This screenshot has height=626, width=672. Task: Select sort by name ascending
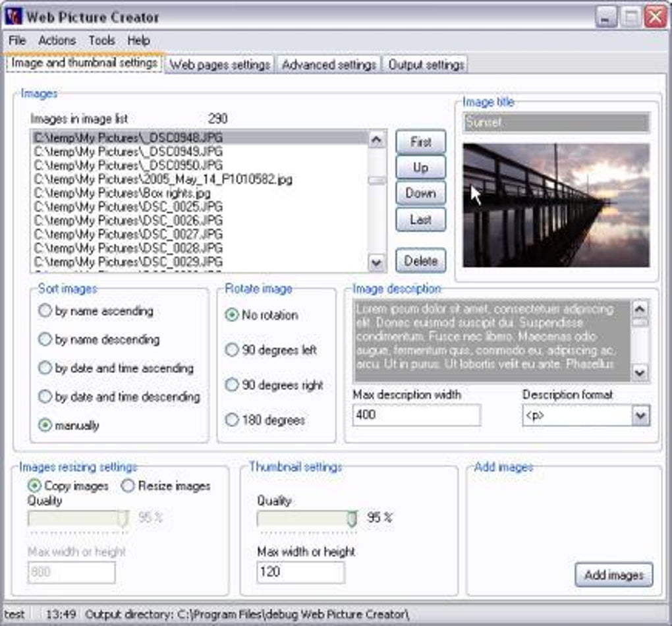(96, 311)
